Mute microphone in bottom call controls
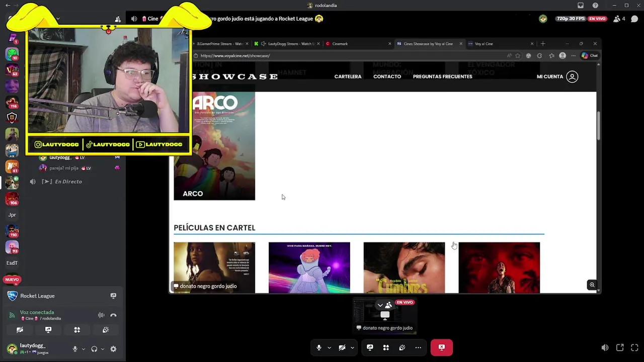 pos(318,347)
